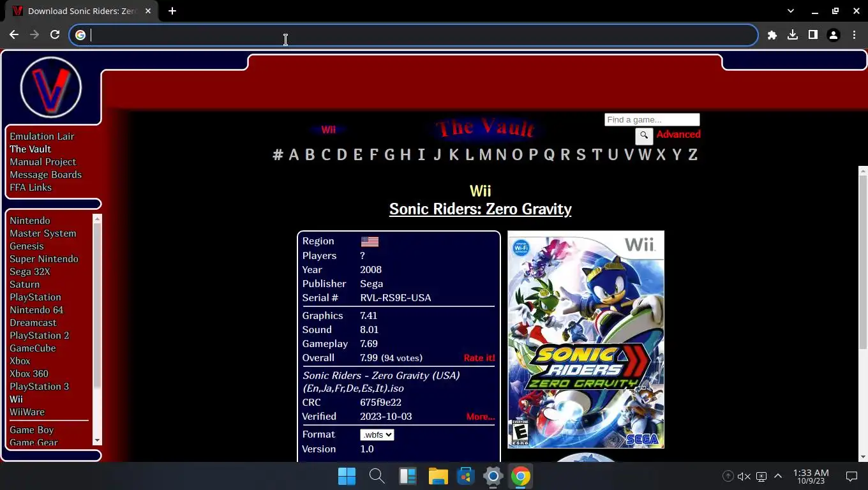The width and height of the screenshot is (868, 490).
Task: Go back with the browser back arrow
Action: click(14, 35)
